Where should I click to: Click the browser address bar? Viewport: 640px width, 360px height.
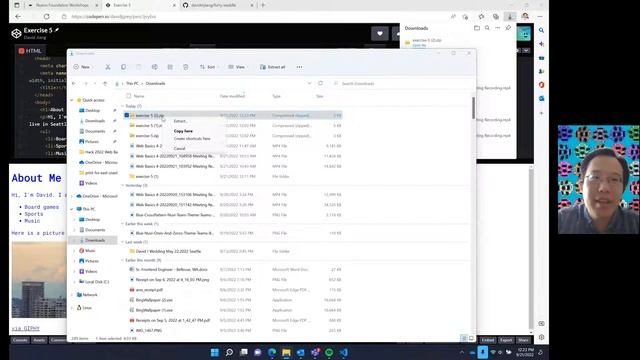coord(253,17)
